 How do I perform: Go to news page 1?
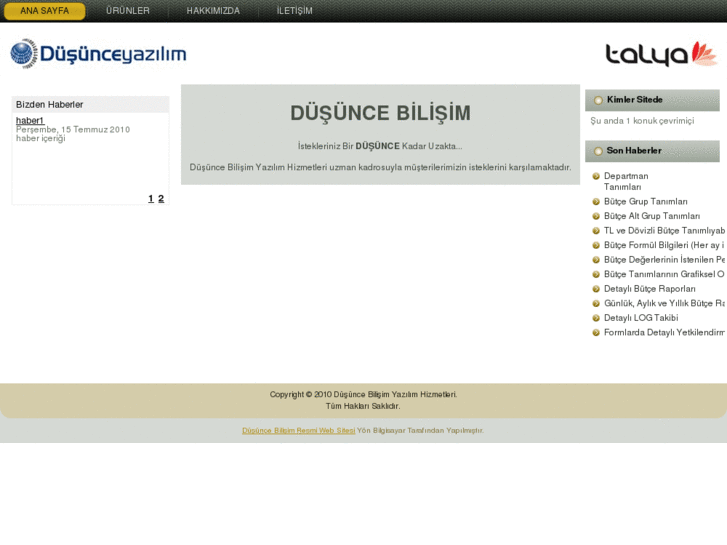[151, 199]
